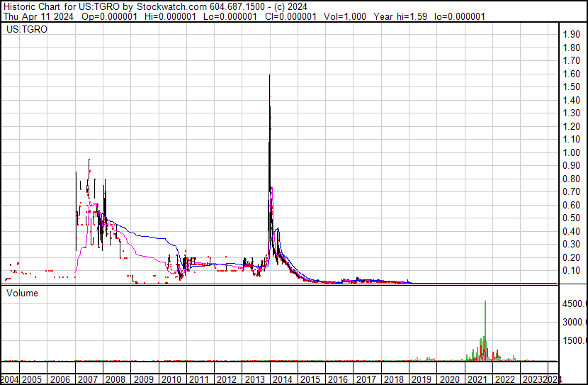Click the 4500 volume axis label

(574, 304)
